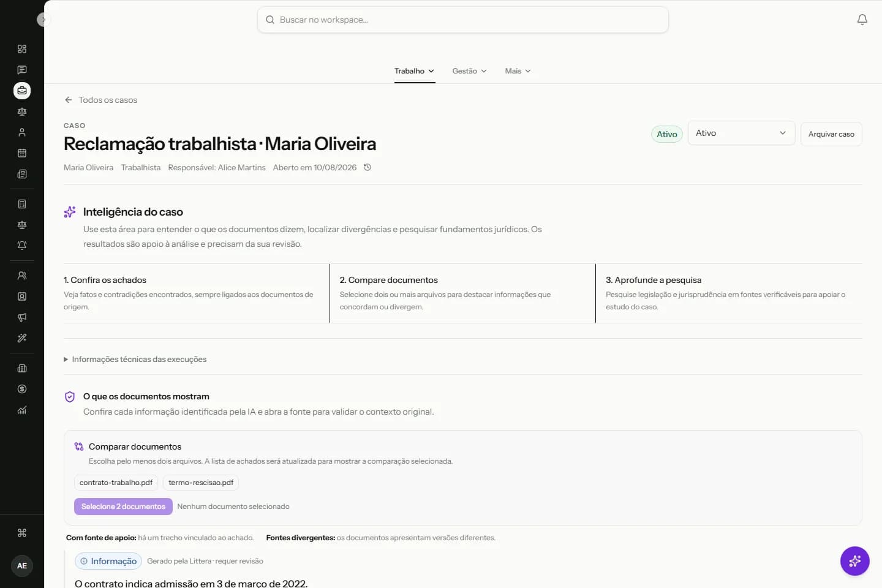Open the magic wand sidebar icon
The width and height of the screenshot is (882, 588).
(22, 338)
